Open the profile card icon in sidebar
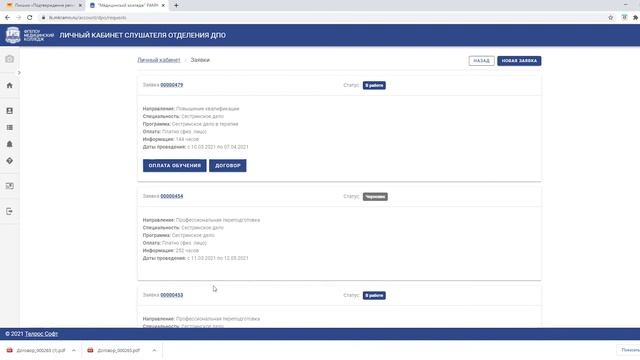 (9, 111)
